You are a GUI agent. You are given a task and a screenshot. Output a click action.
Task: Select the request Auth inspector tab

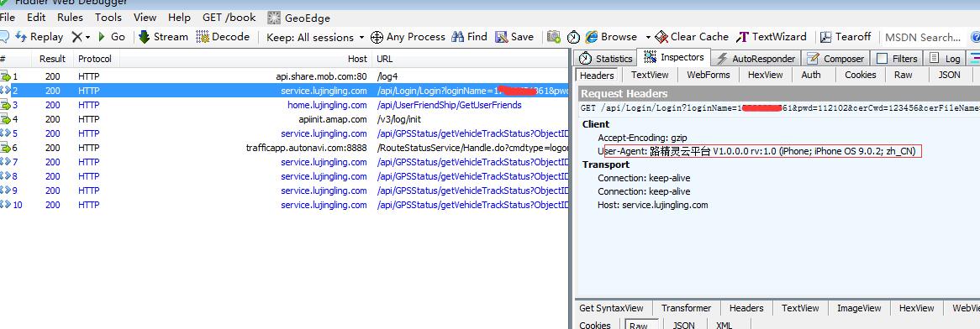(x=810, y=75)
